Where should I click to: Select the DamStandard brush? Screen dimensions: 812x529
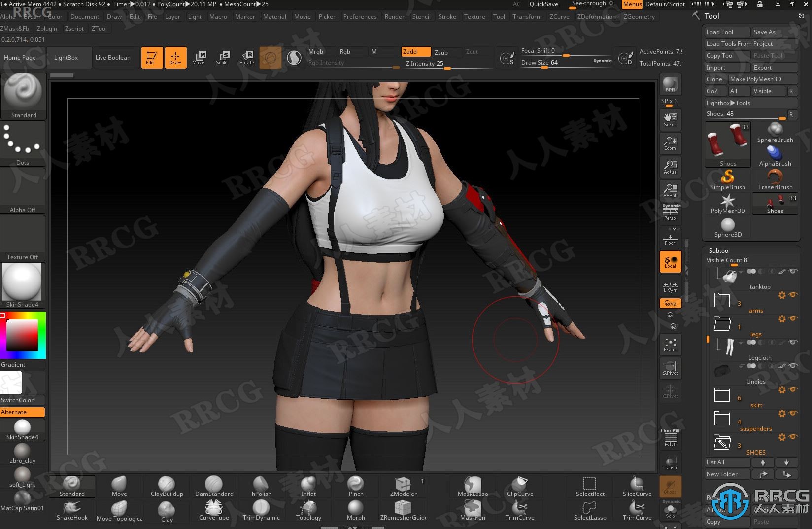[x=214, y=486]
